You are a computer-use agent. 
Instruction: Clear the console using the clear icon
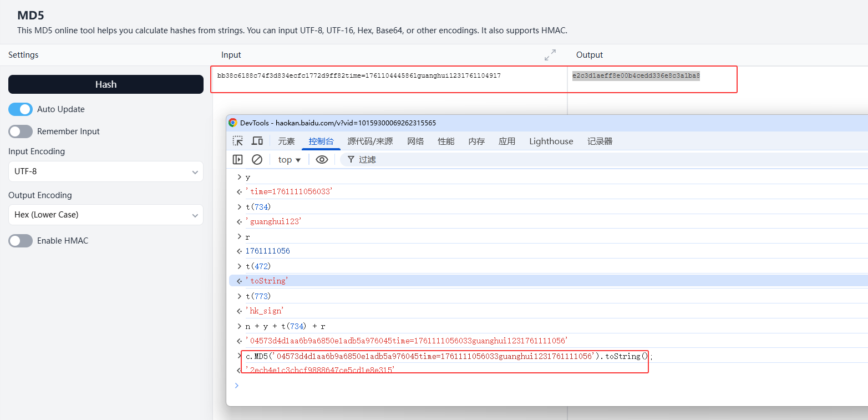coord(257,159)
